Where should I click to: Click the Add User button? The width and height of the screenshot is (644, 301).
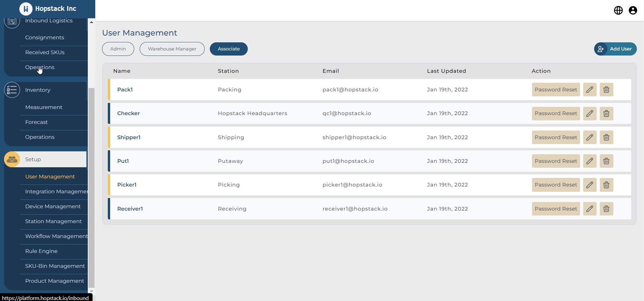tap(615, 49)
